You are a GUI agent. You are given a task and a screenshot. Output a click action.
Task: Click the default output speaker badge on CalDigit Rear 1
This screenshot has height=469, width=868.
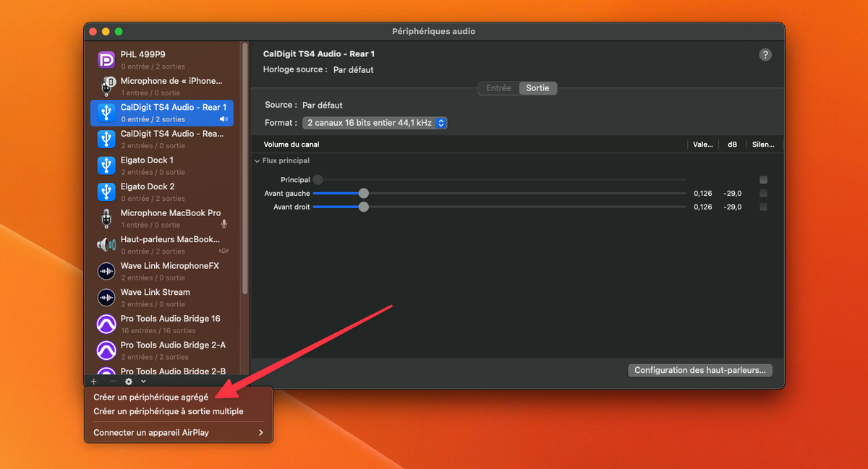point(224,119)
